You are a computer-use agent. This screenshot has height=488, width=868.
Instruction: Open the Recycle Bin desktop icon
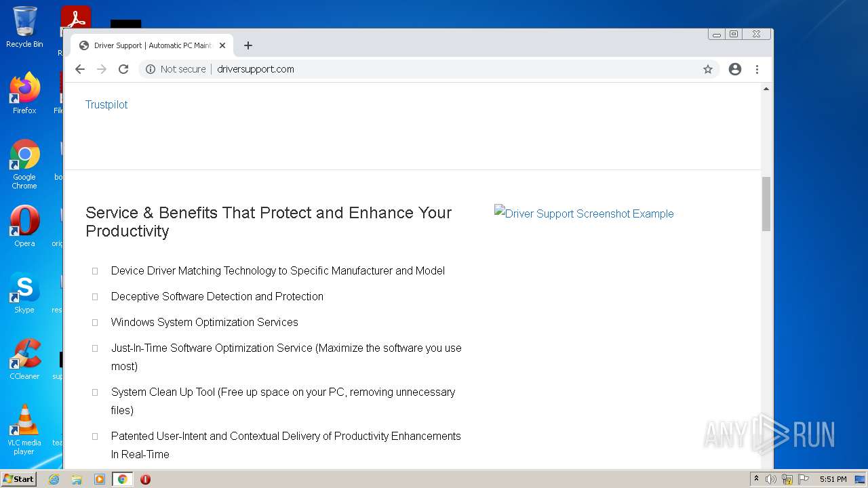24,27
